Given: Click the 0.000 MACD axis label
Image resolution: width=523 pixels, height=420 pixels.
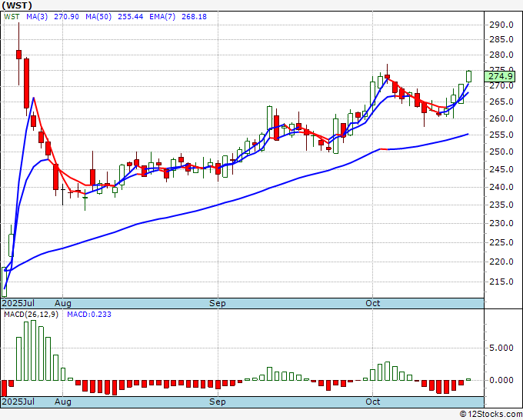Looking at the screenshot, I should (501, 380).
